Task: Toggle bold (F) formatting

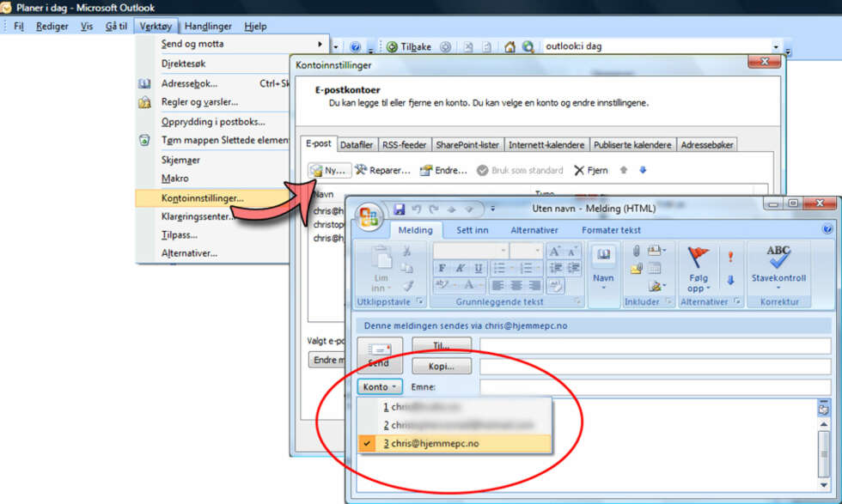Action: click(x=442, y=268)
